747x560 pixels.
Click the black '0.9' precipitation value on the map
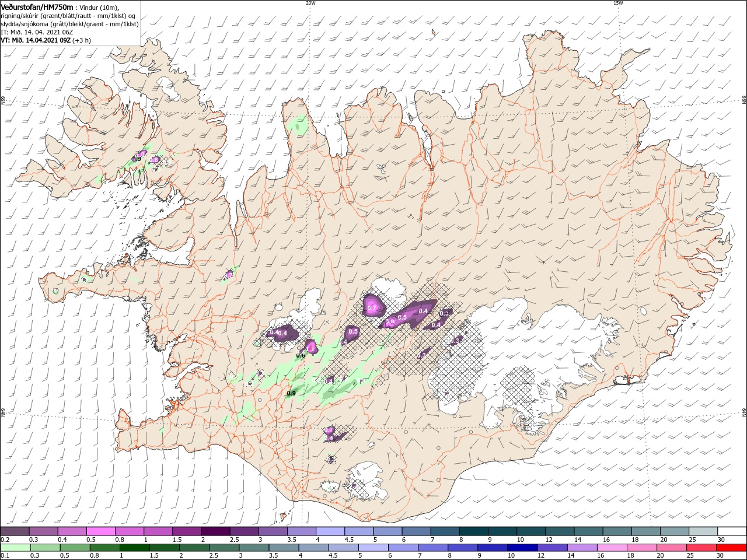coord(291,394)
